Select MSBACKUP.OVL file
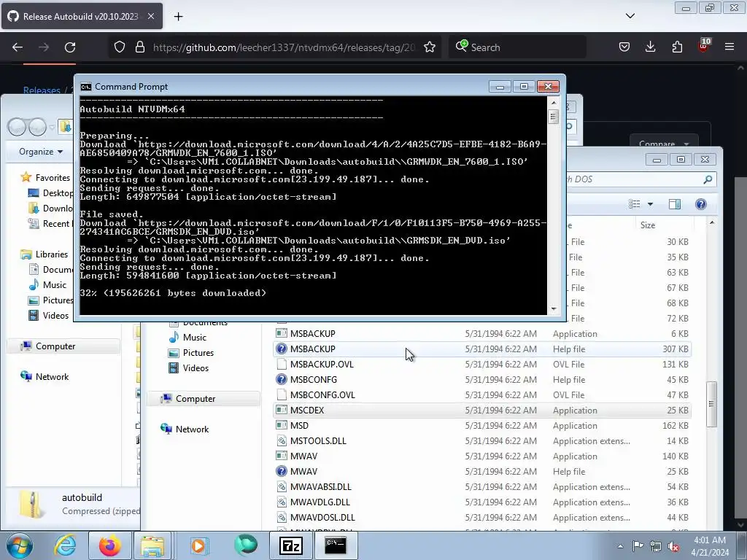This screenshot has width=747, height=560. (482, 365)
